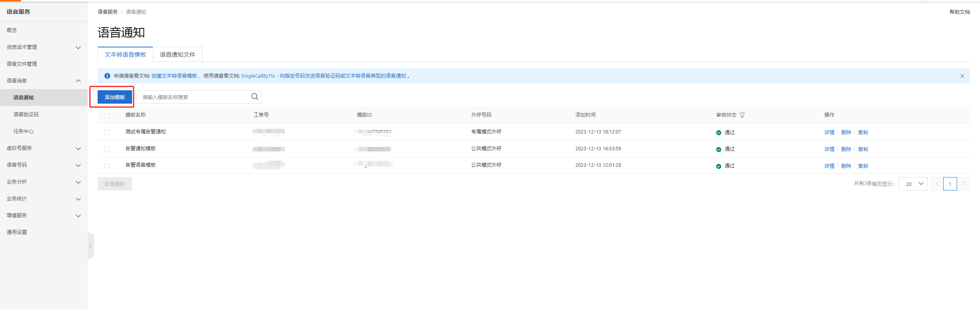Image resolution: width=980 pixels, height=309 pixels.
Task: Click green pass status icon for 测试专属告警通知
Action: (719, 133)
